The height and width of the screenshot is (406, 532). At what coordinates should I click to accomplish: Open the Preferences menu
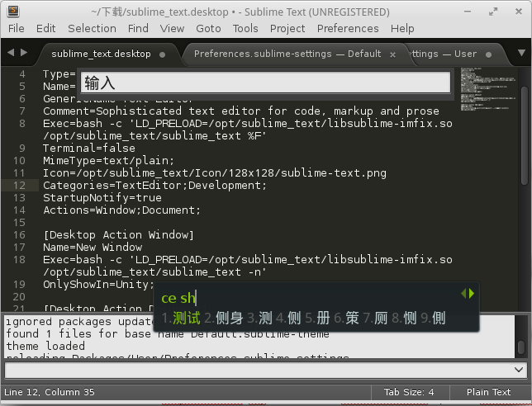[x=348, y=28]
